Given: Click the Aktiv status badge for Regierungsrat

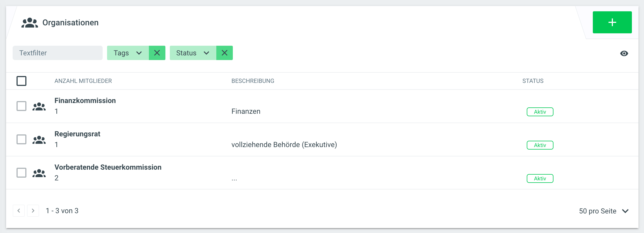Looking at the screenshot, I should pyautogui.click(x=540, y=145).
